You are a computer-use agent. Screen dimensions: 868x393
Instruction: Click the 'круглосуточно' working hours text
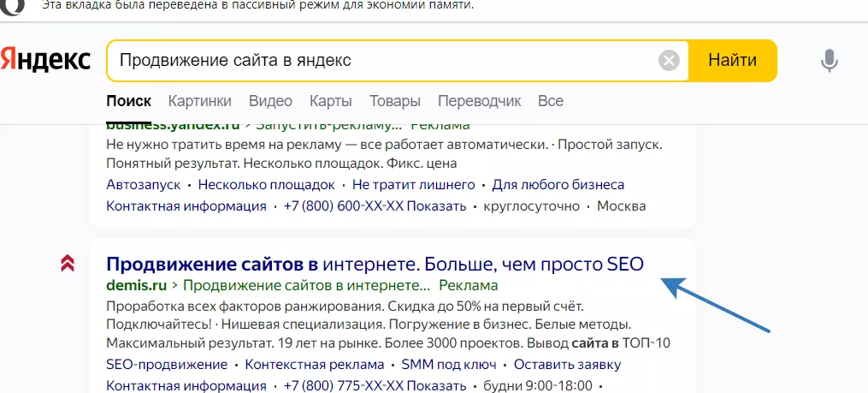531,206
